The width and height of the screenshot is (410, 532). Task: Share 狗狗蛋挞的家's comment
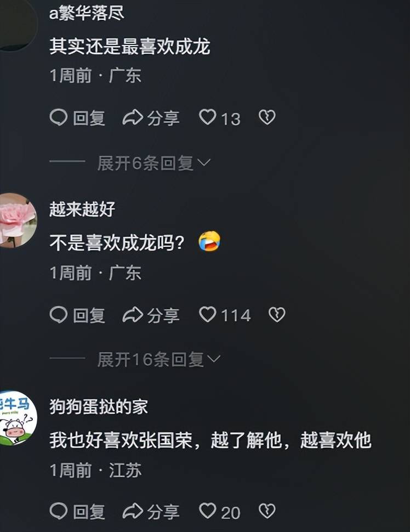(151, 511)
